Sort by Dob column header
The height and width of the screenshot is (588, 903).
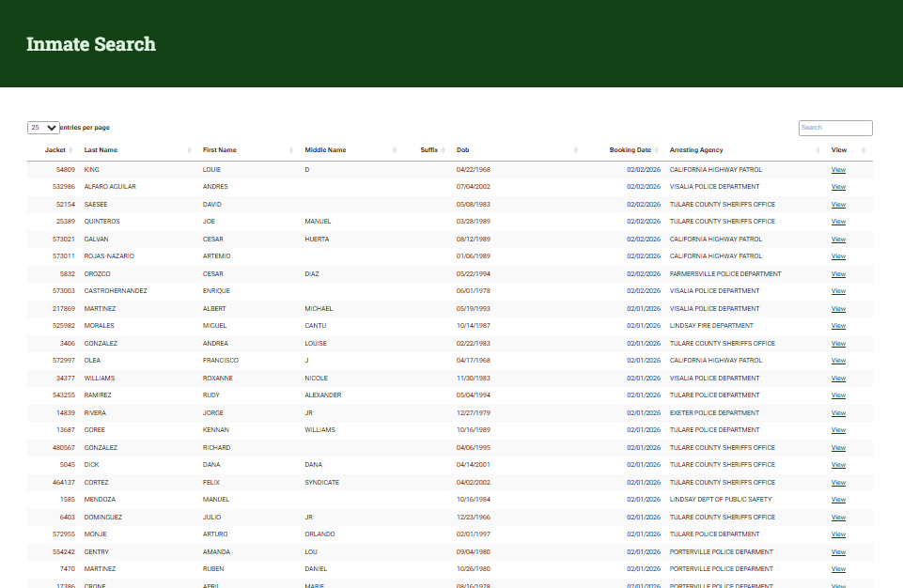click(463, 150)
